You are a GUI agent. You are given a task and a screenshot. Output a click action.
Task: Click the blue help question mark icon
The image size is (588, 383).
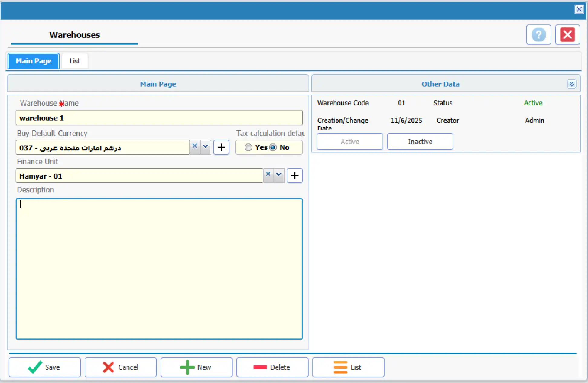pos(538,35)
